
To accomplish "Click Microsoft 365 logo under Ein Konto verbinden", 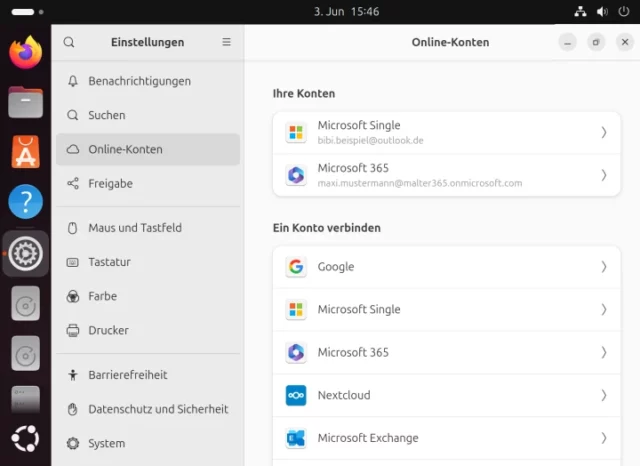I will (x=296, y=353).
